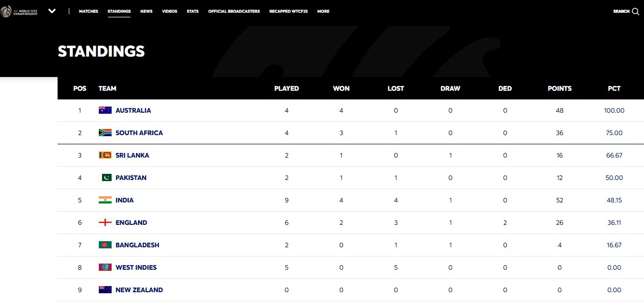Click the ICC World Test Championship logo
The width and height of the screenshot is (644, 308).
[19, 11]
